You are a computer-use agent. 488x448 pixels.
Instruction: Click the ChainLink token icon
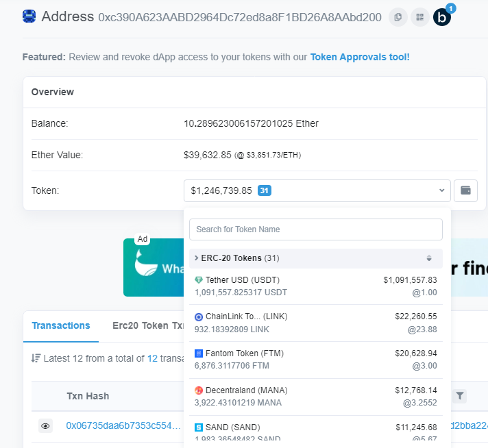pos(199,317)
